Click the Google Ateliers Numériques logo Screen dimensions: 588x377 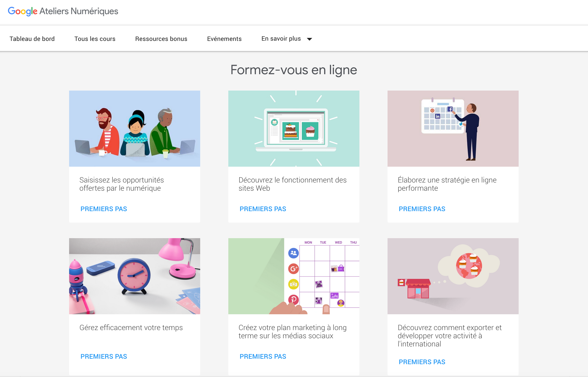63,11
